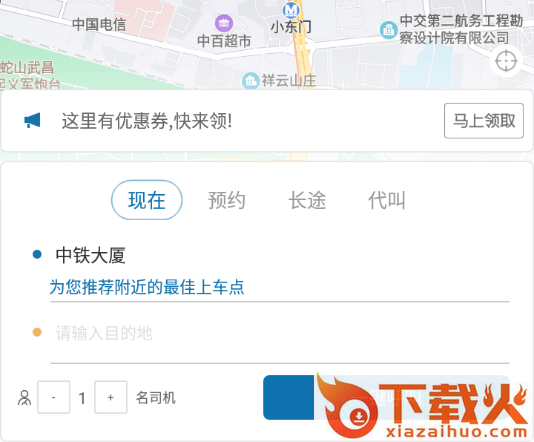Switch to the 长途 tab
Image resolution: width=534 pixels, height=442 pixels.
pyautogui.click(x=307, y=200)
